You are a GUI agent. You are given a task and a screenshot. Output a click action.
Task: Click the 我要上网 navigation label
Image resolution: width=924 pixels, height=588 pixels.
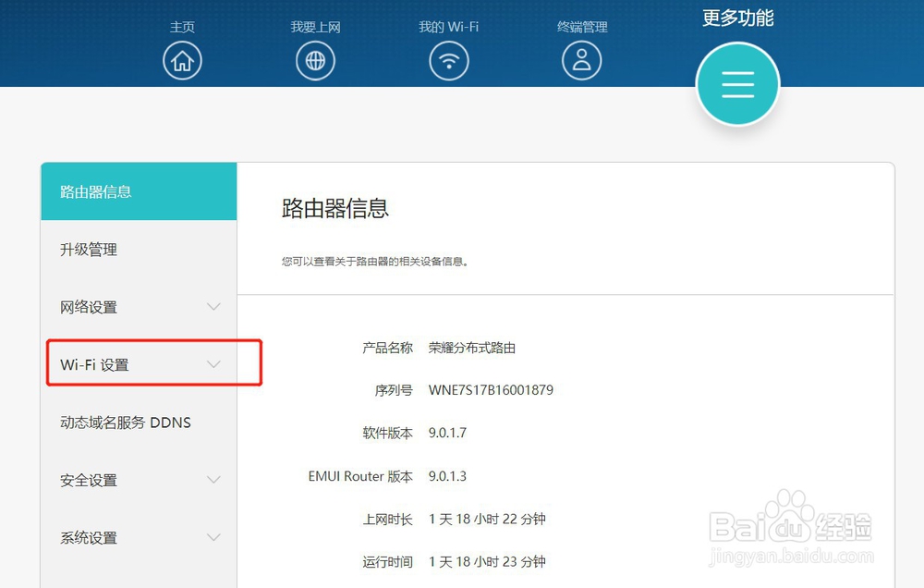coord(315,27)
